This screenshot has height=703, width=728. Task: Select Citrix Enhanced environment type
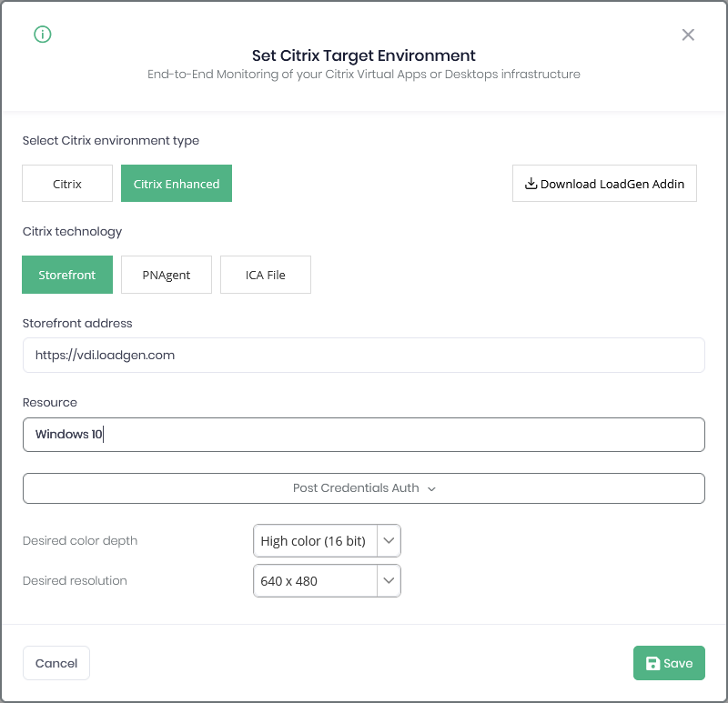coord(177,184)
